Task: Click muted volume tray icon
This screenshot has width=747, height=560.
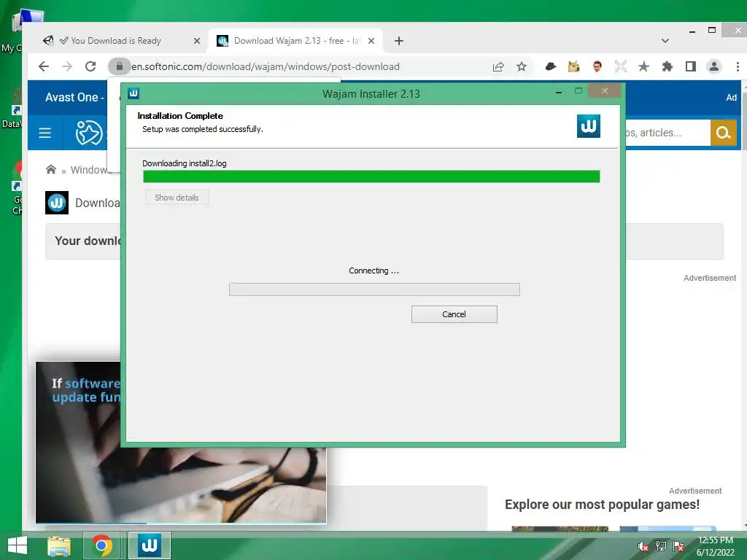Action: (643, 546)
